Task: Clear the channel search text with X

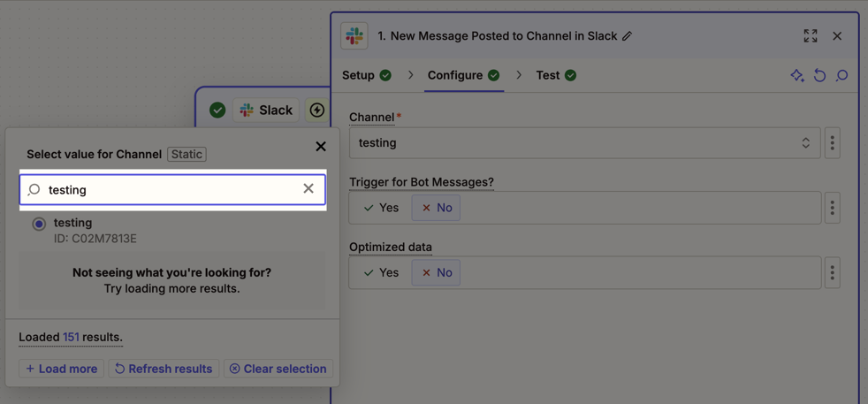Action: point(308,189)
